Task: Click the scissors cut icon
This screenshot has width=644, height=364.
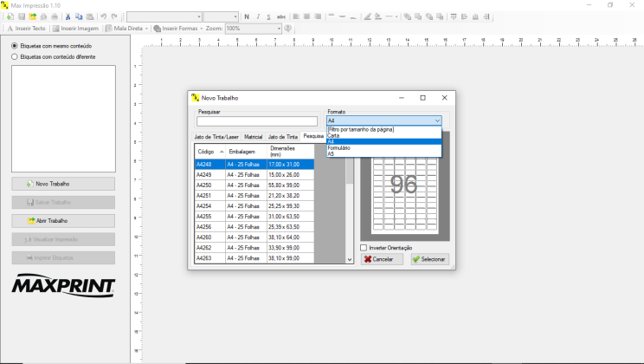Action: [x=68, y=16]
